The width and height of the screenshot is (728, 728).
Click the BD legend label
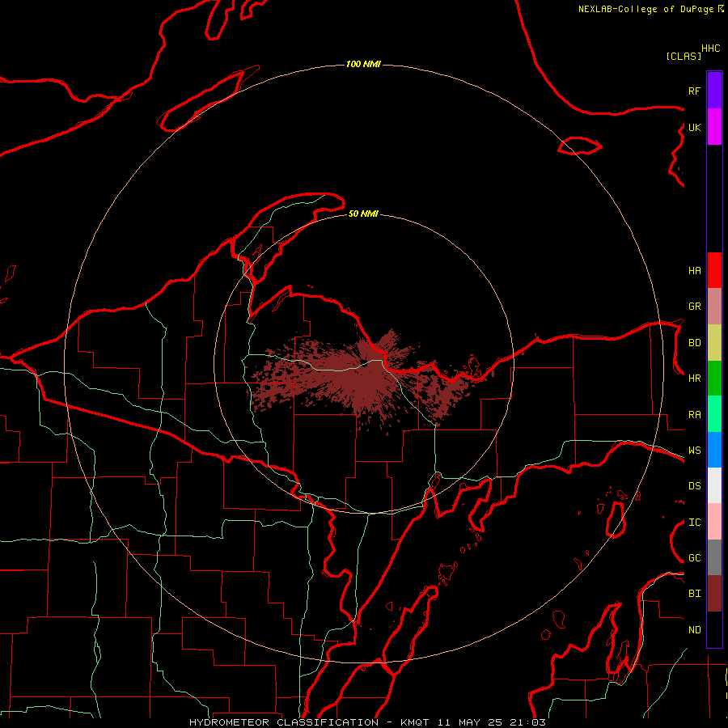coord(695,343)
